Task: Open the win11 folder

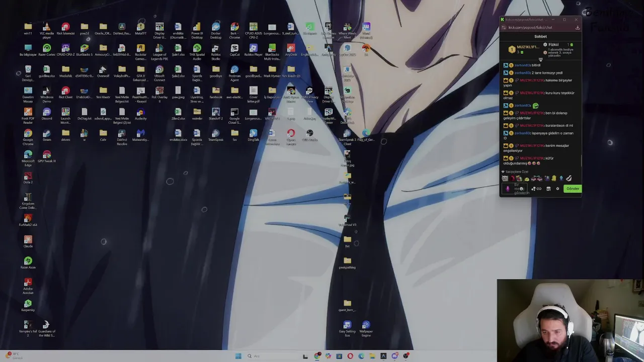Action: click(28, 29)
